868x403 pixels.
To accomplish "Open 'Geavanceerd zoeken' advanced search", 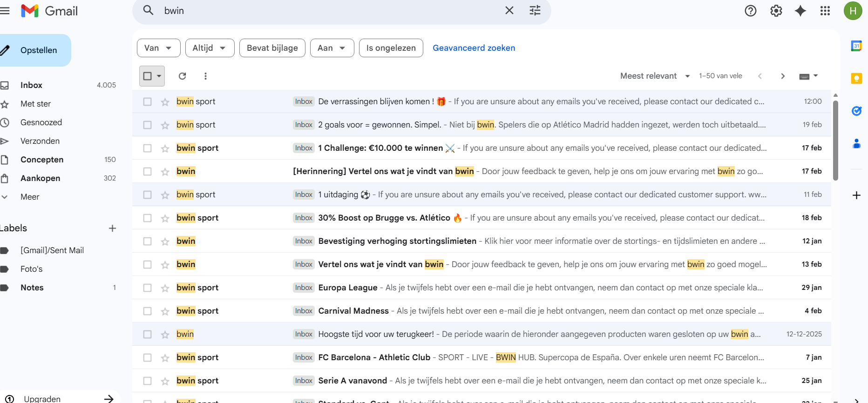I will [x=474, y=48].
